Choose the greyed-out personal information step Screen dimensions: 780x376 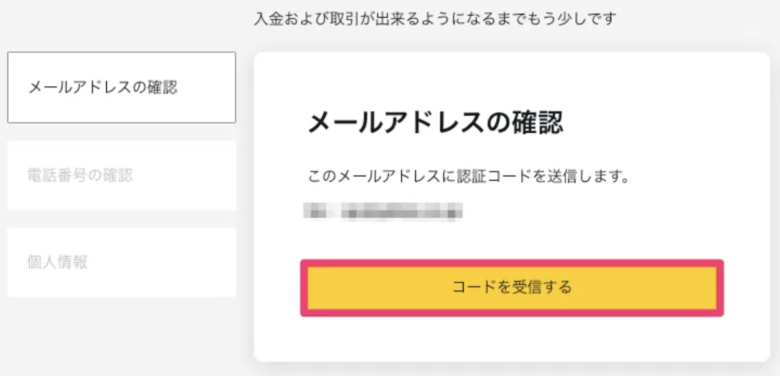pos(121,262)
